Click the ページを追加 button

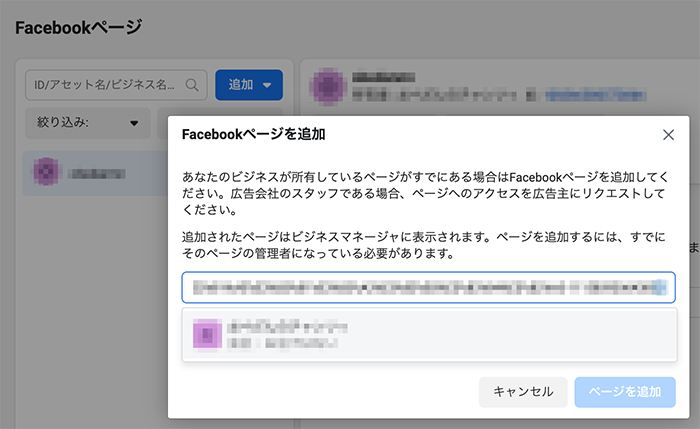point(625,392)
